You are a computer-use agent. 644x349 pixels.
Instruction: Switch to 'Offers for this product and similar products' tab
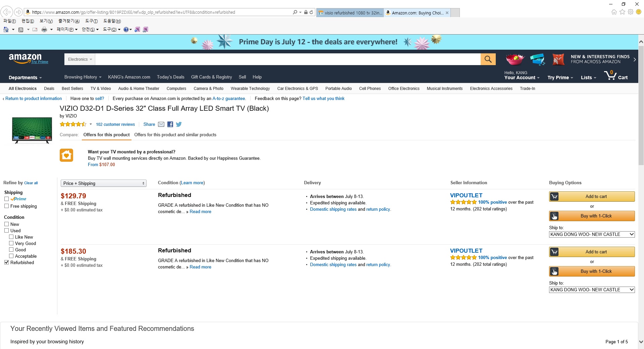pyautogui.click(x=175, y=135)
